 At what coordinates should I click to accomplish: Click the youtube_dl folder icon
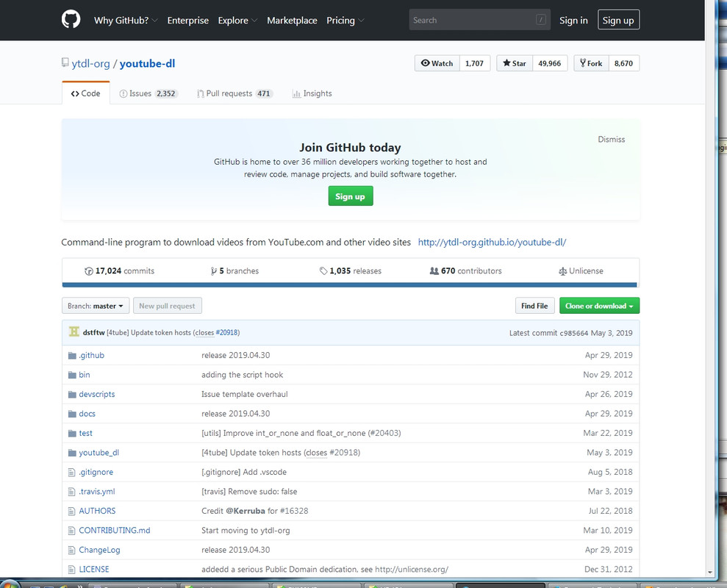pos(72,453)
